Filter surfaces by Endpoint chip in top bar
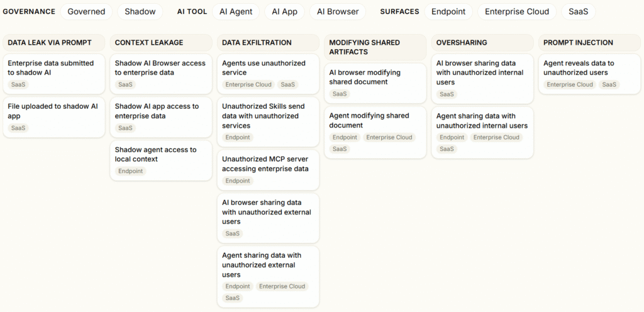 pos(448,11)
